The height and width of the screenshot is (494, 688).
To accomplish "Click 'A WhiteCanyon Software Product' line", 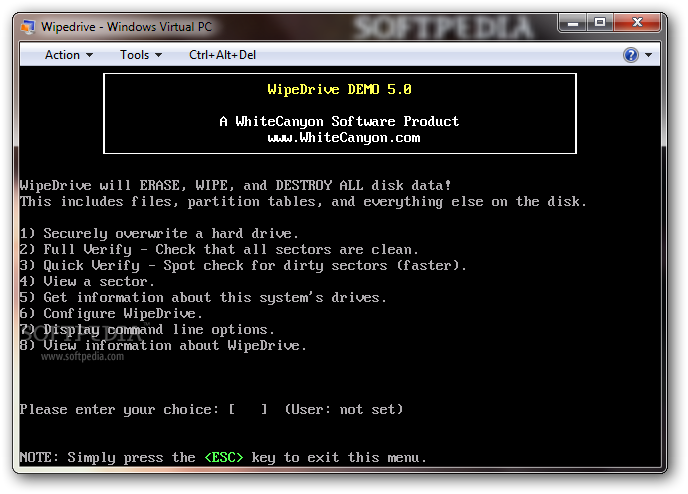I will click(x=339, y=122).
